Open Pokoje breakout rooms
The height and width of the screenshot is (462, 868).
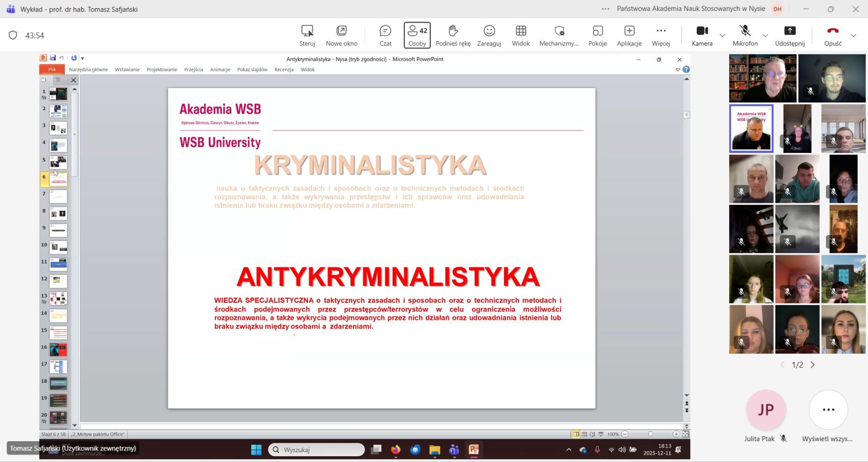[597, 35]
